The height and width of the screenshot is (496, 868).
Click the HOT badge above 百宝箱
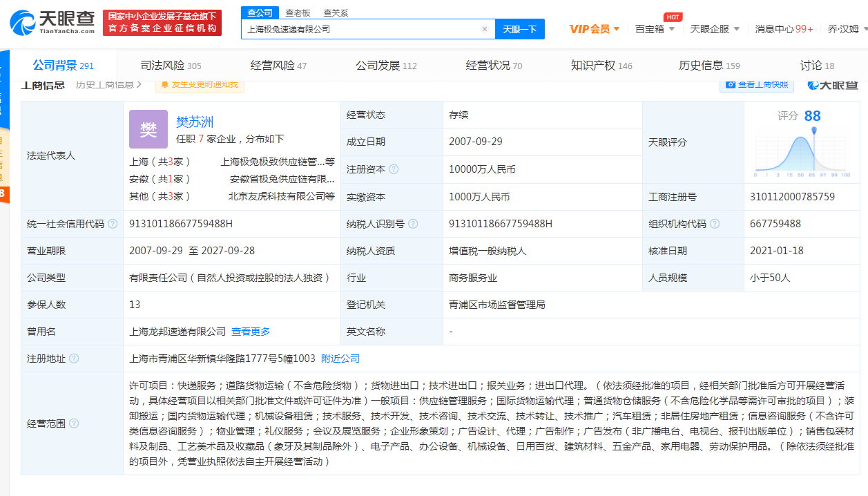673,17
